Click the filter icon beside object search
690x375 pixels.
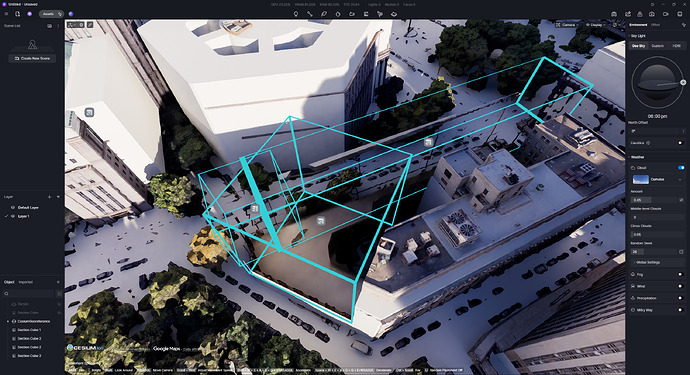pyautogui.click(x=59, y=294)
